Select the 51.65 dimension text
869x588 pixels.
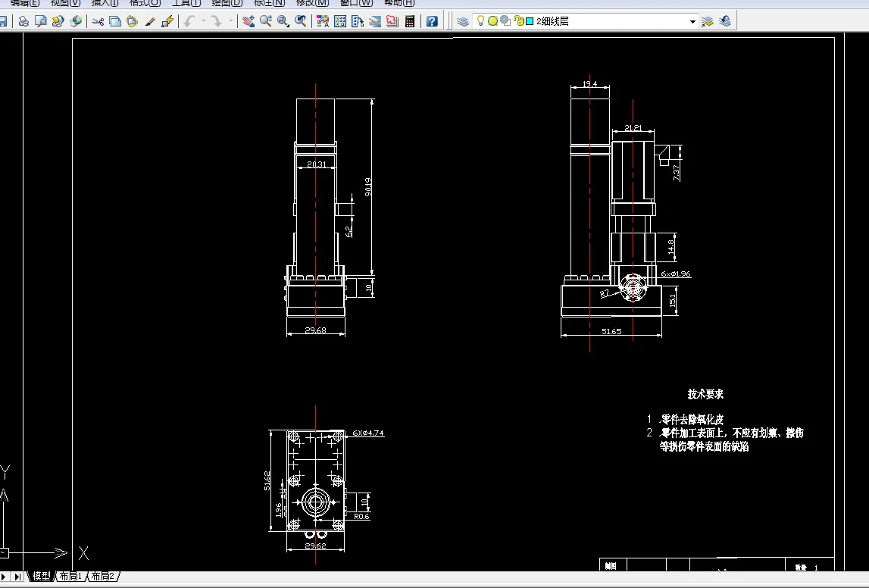tap(611, 331)
